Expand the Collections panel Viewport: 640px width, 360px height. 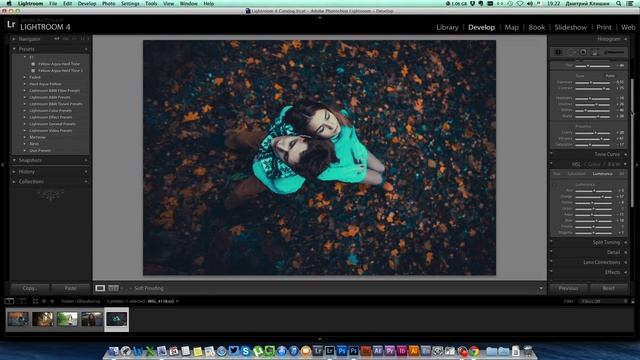click(x=14, y=182)
